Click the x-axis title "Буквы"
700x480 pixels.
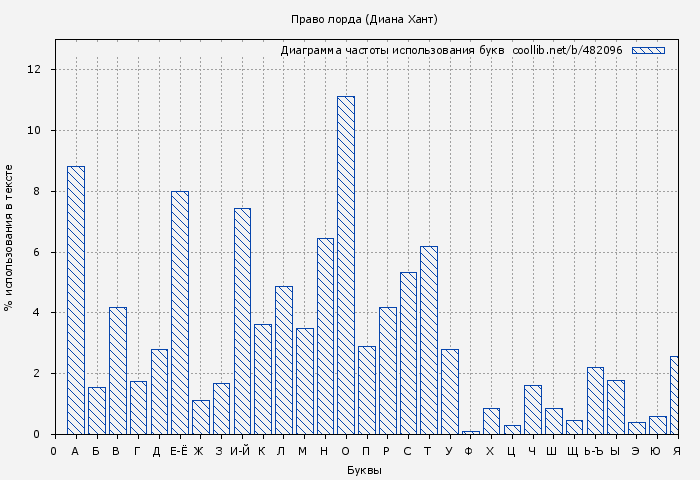[x=364, y=470]
